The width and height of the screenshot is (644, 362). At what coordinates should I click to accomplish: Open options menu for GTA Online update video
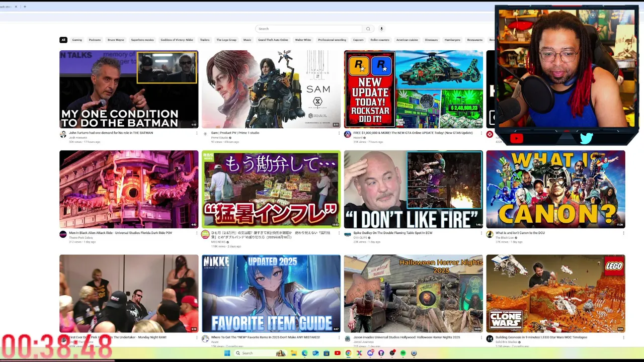pos(481,133)
